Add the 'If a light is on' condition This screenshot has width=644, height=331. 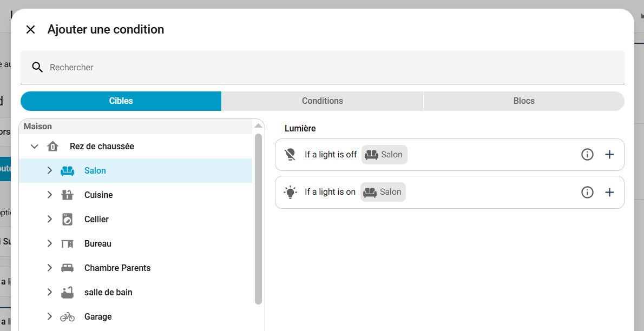[609, 192]
